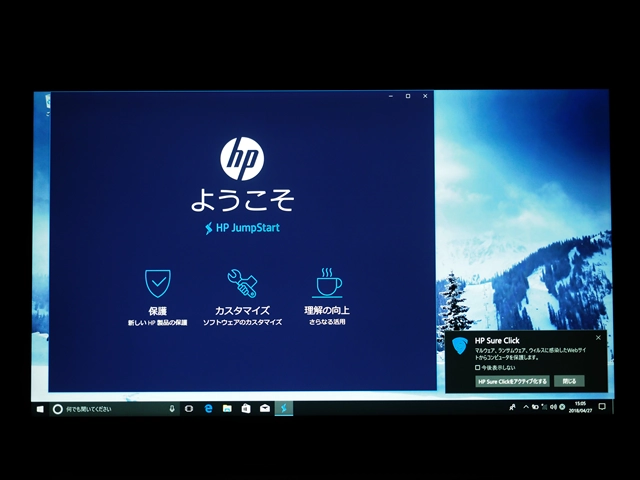Dismiss HP Sure Click popup with X
The image size is (640, 480).
tap(598, 338)
